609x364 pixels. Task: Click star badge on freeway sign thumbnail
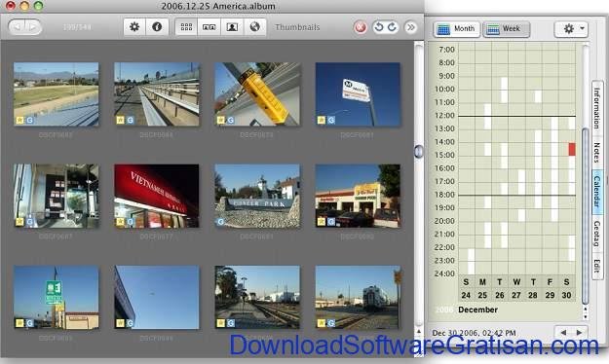pyautogui.click(x=19, y=323)
